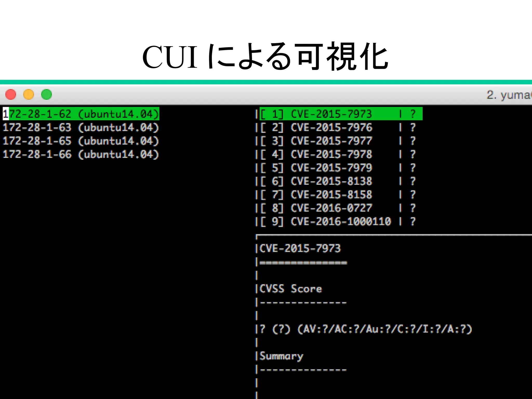
Task: Select entry [6] CVE-2015-8138
Action: pos(338,181)
